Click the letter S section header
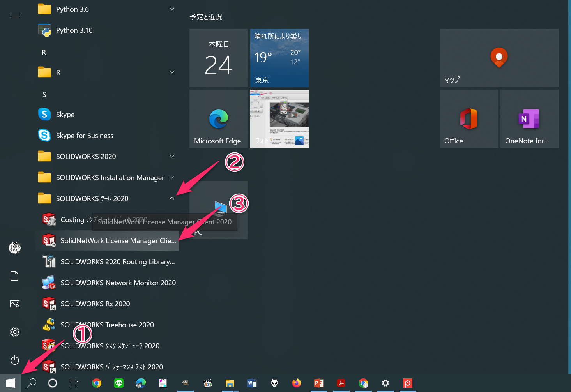 [44, 94]
